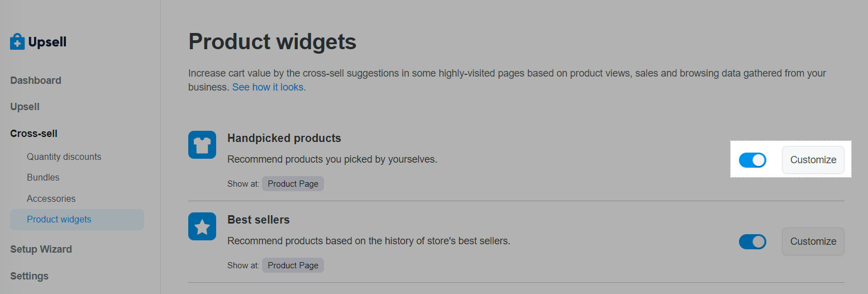Collapse the Cross-sell sidebar section
The height and width of the screenshot is (294, 868).
(x=34, y=134)
